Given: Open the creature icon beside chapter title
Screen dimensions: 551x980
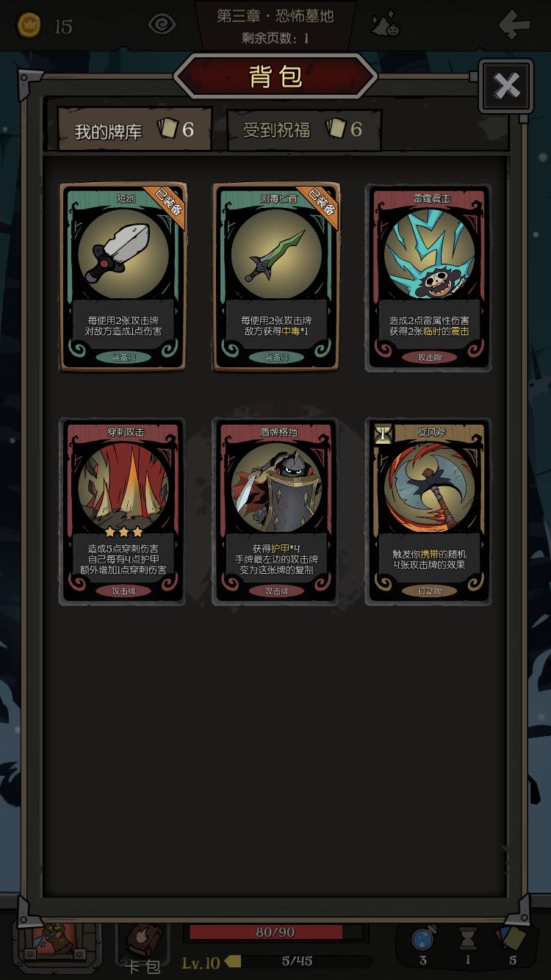Looking at the screenshot, I should (385, 25).
